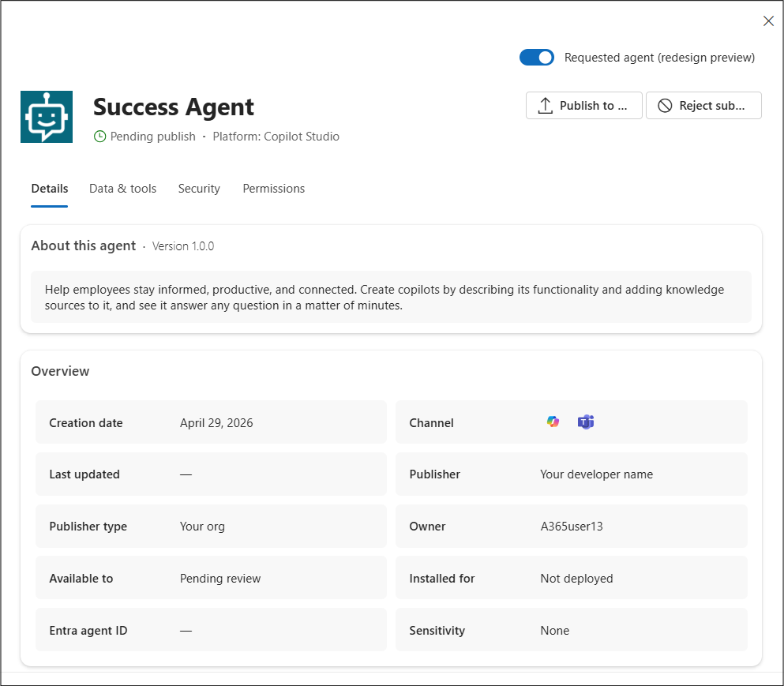Image resolution: width=784 pixels, height=686 pixels.
Task: Click the Reject submission button
Action: (703, 106)
